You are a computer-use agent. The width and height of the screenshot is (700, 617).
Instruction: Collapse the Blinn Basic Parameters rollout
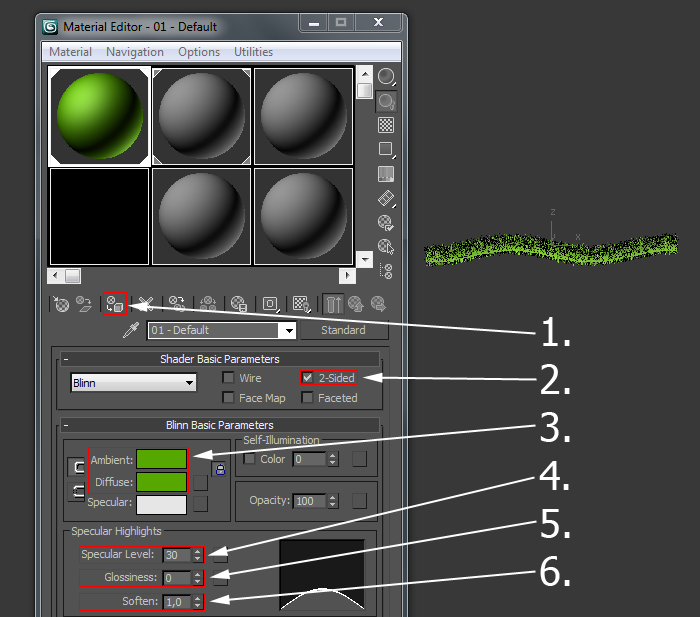pyautogui.click(x=66, y=425)
